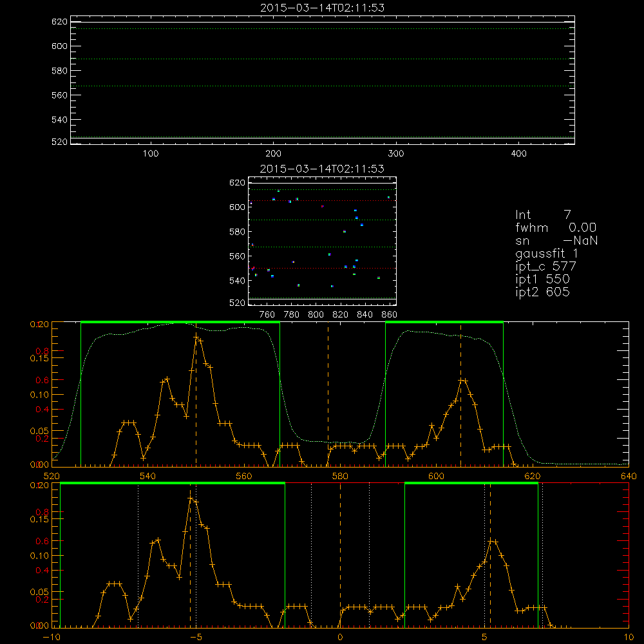Click x-axis label '580' under third plot
Viewport: 644px width, 644px height.
click(x=340, y=476)
